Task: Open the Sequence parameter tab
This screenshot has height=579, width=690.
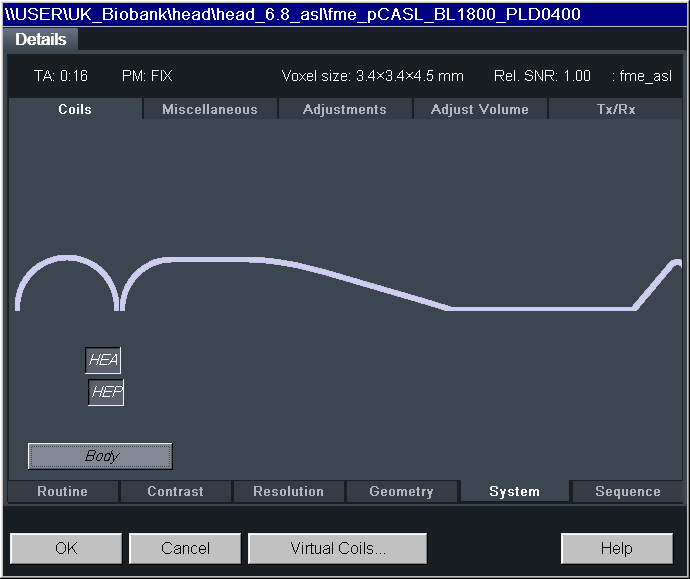Action: click(x=627, y=492)
